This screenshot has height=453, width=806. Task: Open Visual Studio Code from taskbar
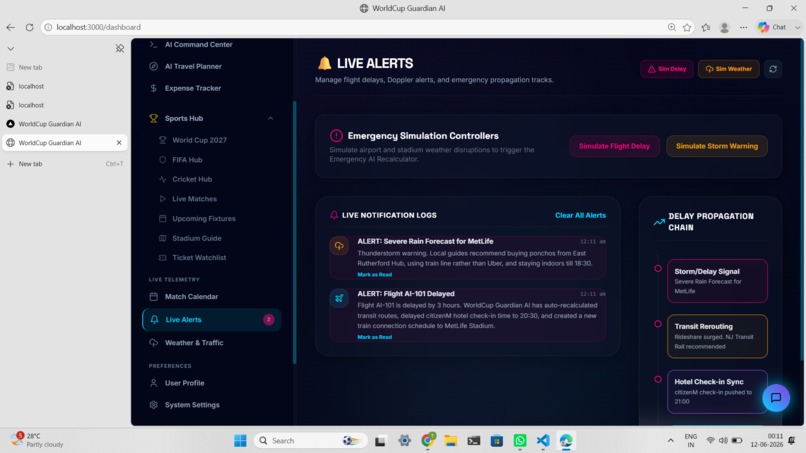543,441
